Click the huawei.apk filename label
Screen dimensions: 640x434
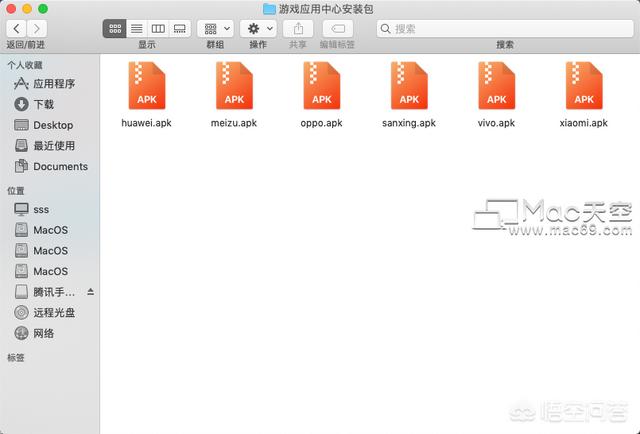147,123
